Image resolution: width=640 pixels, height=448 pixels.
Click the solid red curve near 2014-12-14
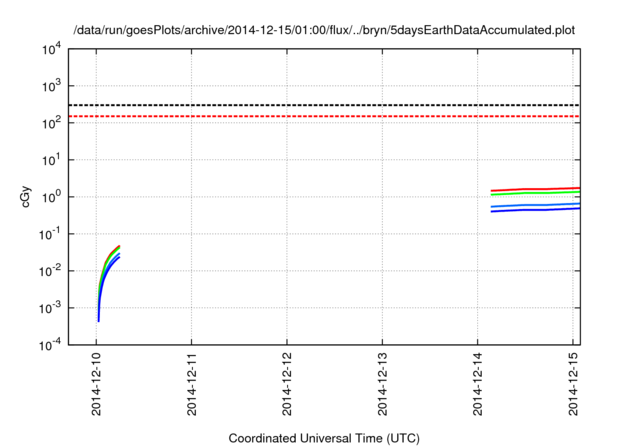[535, 189]
